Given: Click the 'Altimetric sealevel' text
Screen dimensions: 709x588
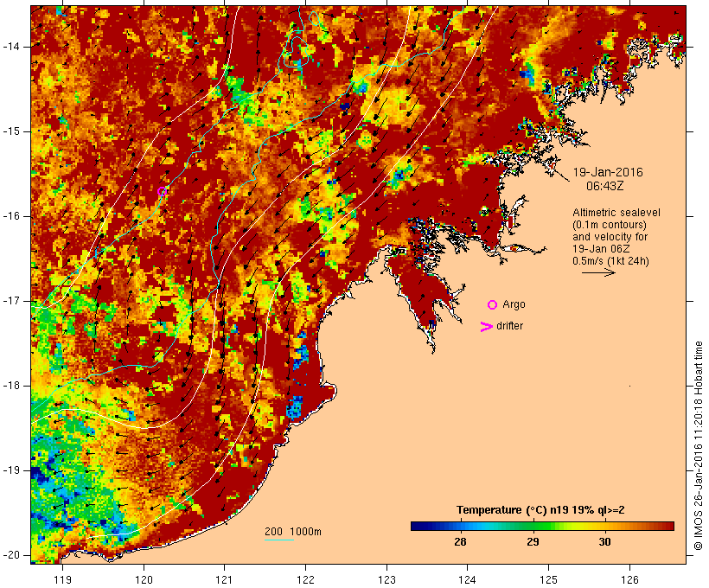Looking at the screenshot, I should coord(616,213).
